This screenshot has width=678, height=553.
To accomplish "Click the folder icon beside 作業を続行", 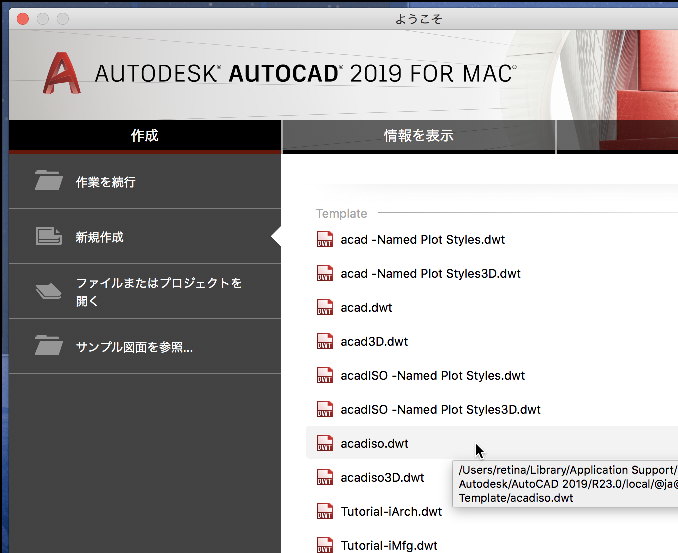I will click(x=48, y=180).
